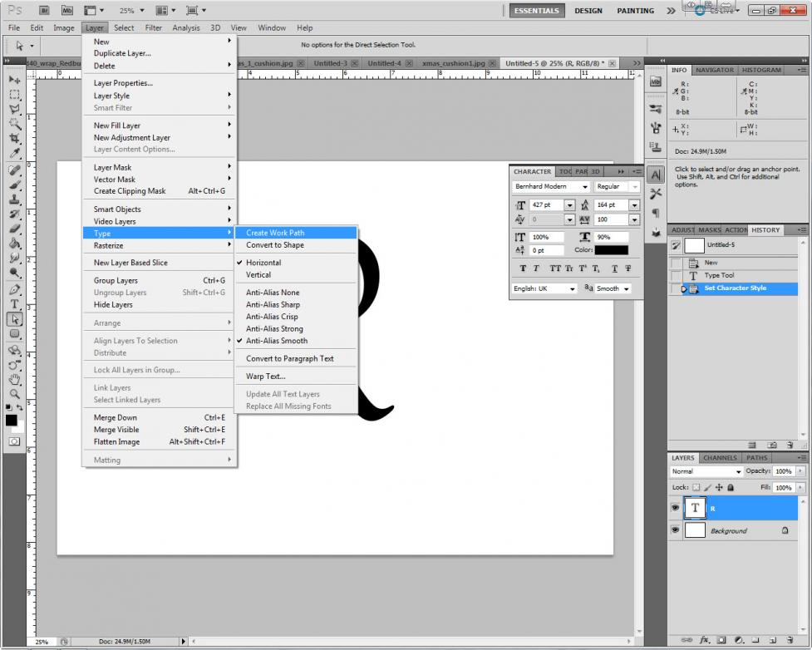
Task: Toggle All Caps in Character panel
Action: tap(555, 268)
